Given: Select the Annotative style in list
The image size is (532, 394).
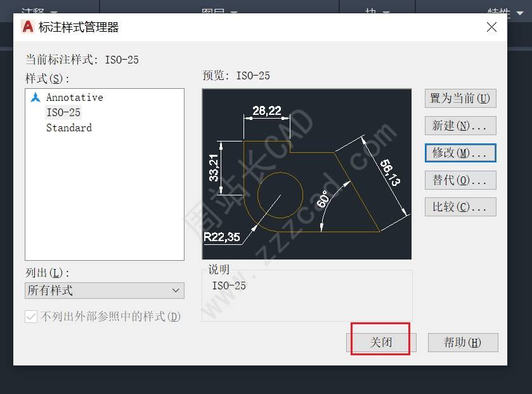Looking at the screenshot, I should coord(75,98).
